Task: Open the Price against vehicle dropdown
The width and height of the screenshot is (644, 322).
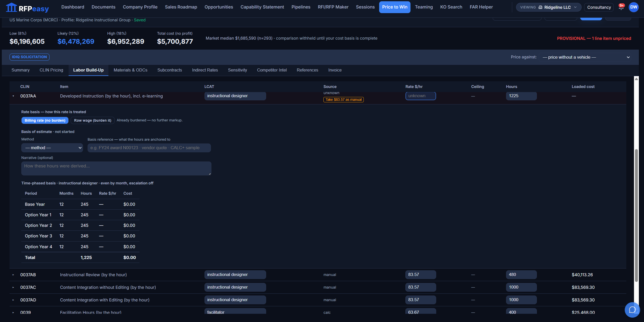Action: (x=586, y=57)
